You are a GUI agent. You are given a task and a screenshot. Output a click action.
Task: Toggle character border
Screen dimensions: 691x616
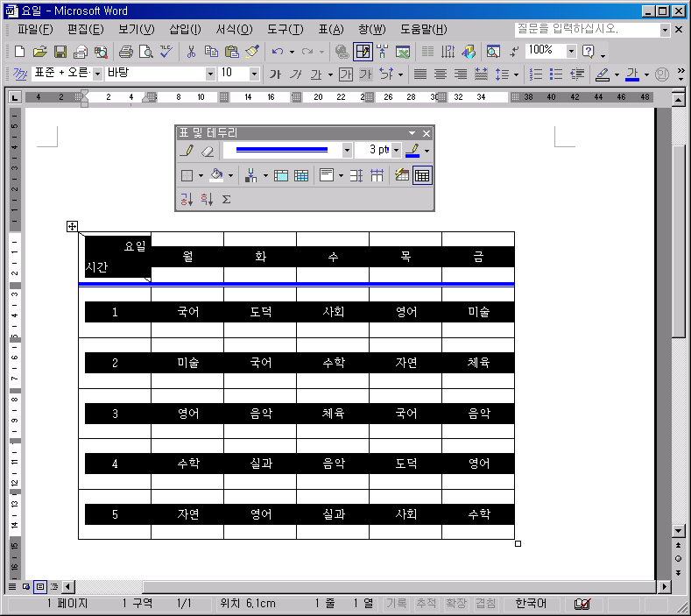[x=345, y=74]
